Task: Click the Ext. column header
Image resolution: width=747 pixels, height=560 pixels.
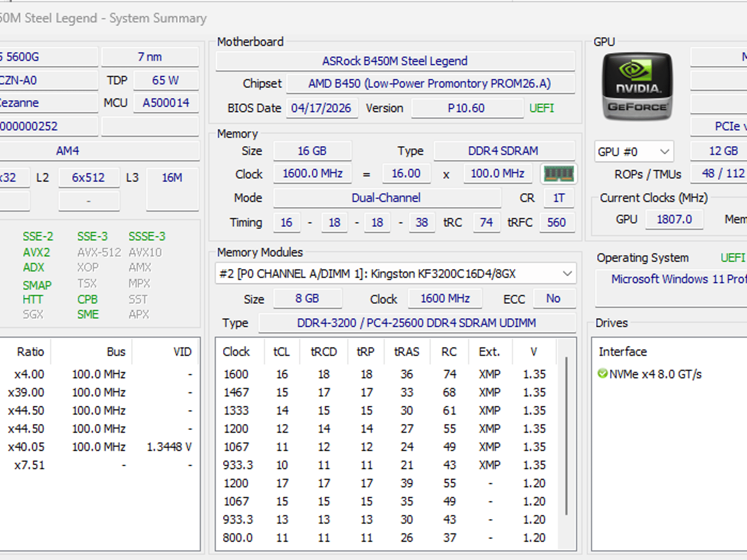Action: 490,351
